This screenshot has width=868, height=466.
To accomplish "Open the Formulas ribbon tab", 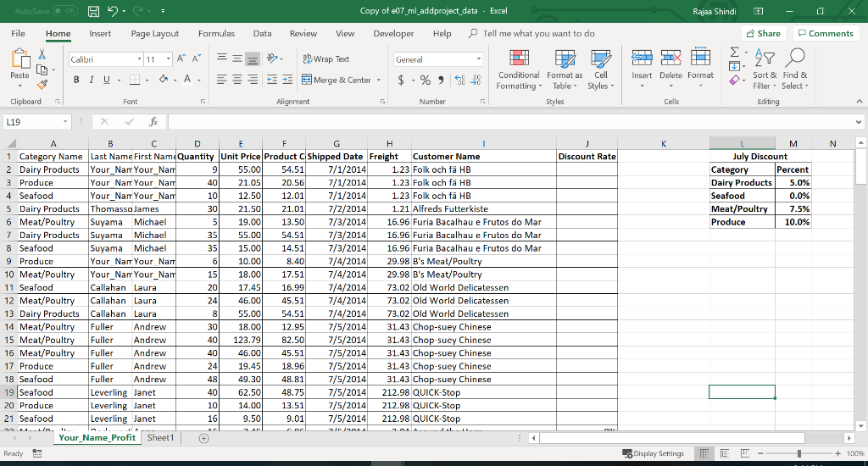I will tap(216, 34).
